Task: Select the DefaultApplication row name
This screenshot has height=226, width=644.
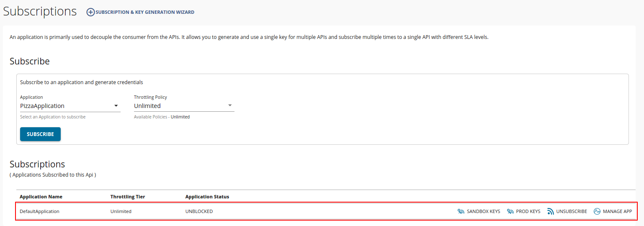Action: (39, 211)
